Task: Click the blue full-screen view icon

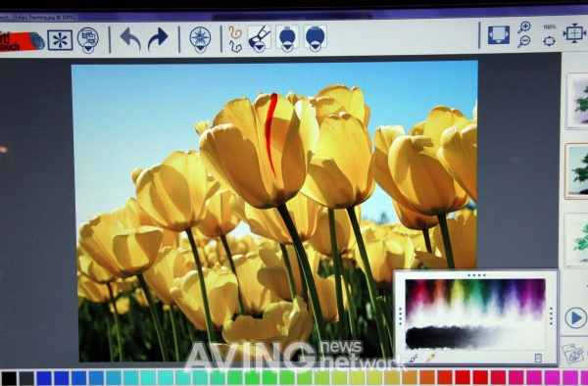Action: tap(499, 35)
